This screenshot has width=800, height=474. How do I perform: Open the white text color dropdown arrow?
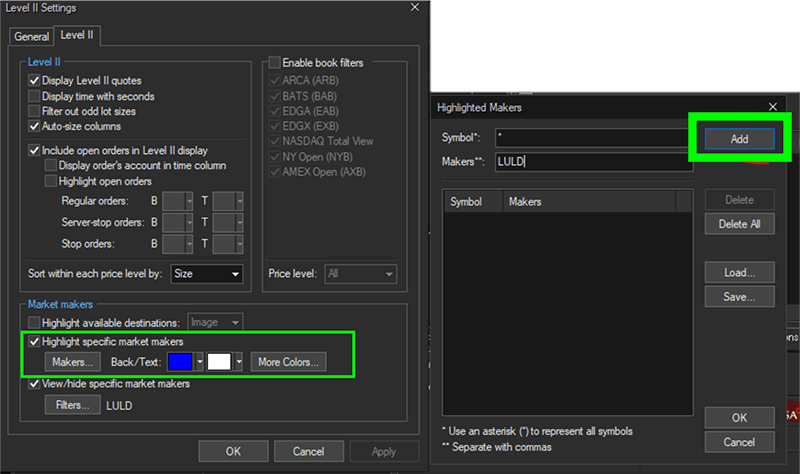pyautogui.click(x=238, y=362)
